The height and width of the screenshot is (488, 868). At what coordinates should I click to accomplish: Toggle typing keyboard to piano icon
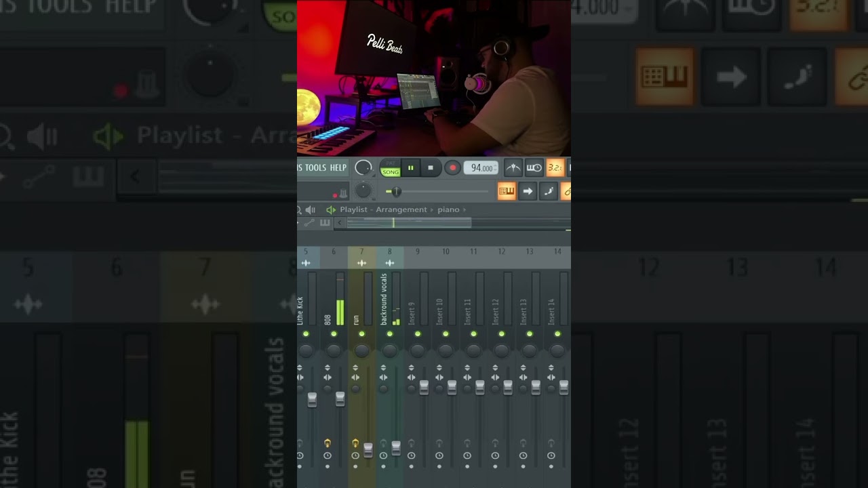point(507,192)
